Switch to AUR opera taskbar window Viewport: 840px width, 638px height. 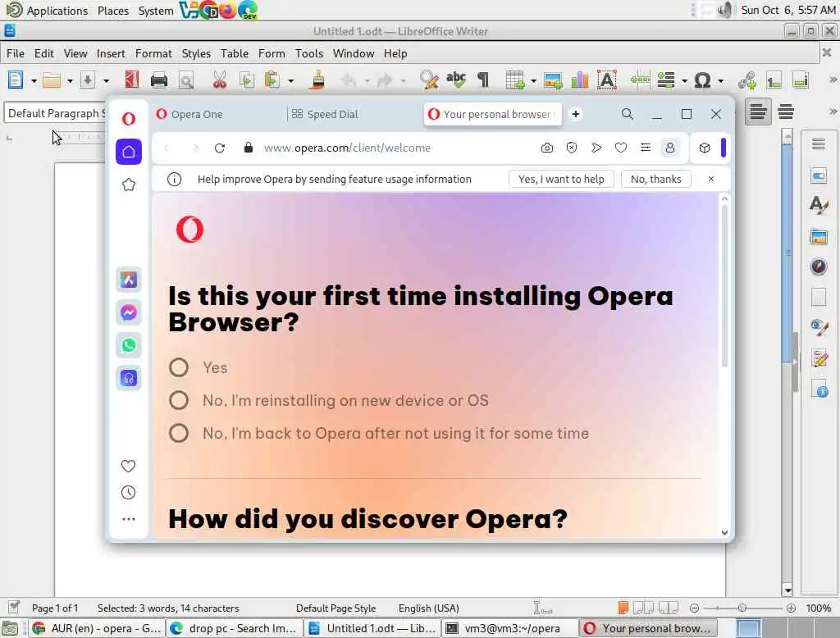click(97, 628)
